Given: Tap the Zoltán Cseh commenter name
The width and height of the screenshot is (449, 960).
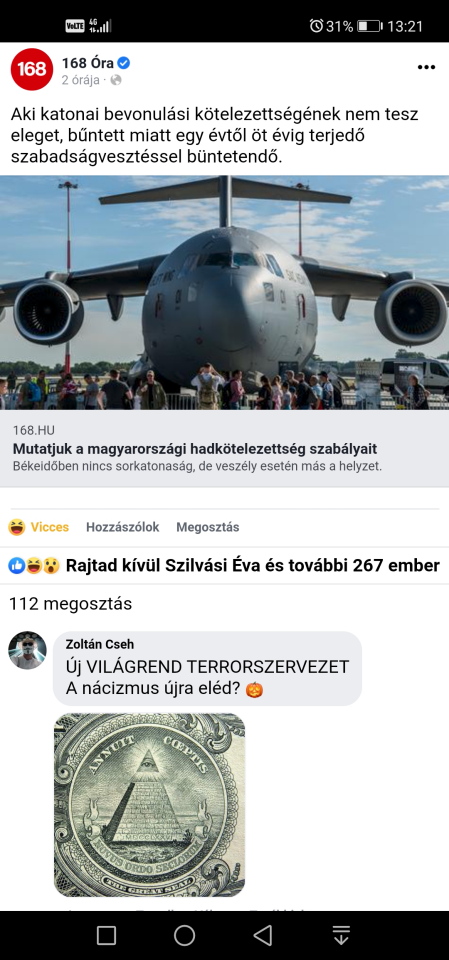Looking at the screenshot, I should (100, 644).
